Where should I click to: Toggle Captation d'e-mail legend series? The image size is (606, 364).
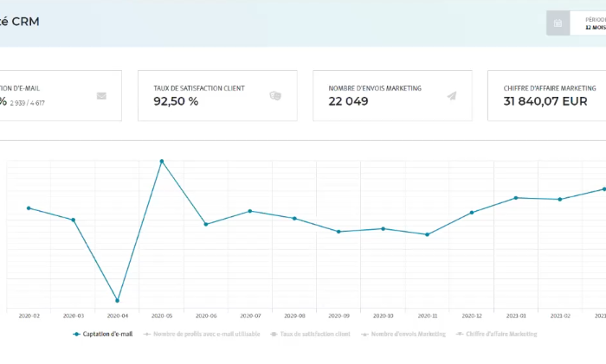pos(103,334)
